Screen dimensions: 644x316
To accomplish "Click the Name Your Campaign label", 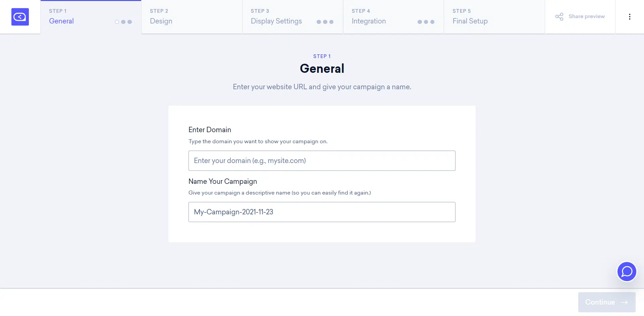I will click(223, 181).
